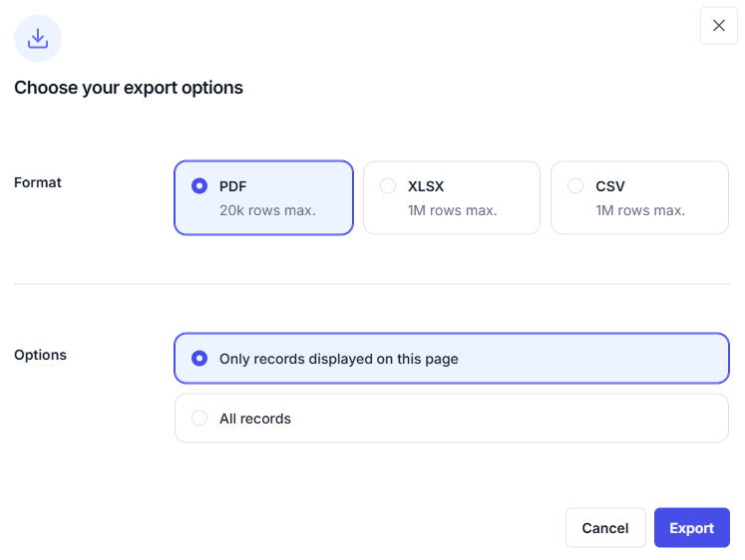Click the Export button

[x=691, y=528]
